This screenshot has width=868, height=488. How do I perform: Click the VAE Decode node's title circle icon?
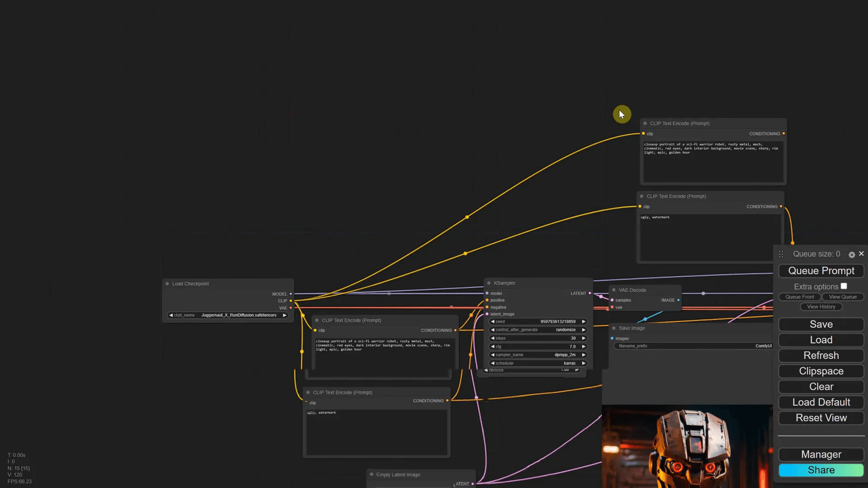coord(614,290)
